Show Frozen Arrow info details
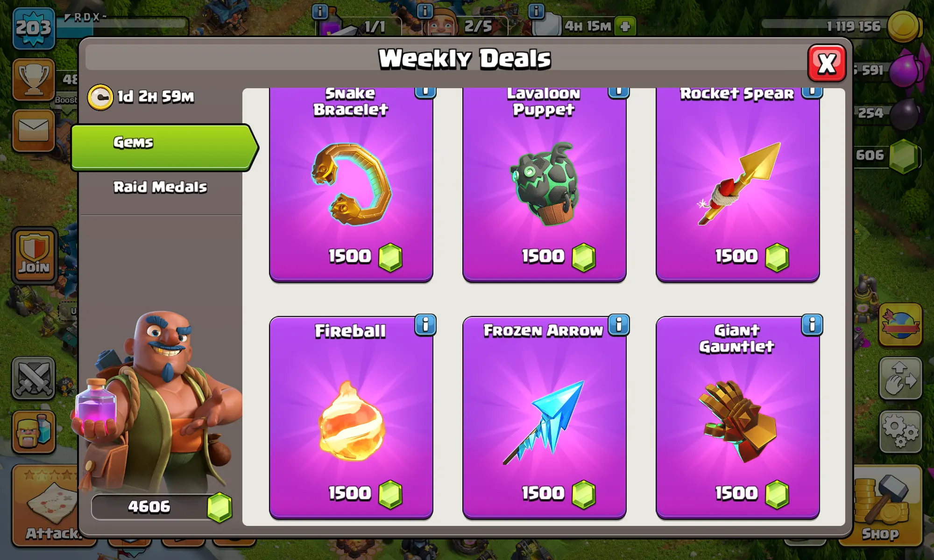The image size is (934, 560). (619, 325)
